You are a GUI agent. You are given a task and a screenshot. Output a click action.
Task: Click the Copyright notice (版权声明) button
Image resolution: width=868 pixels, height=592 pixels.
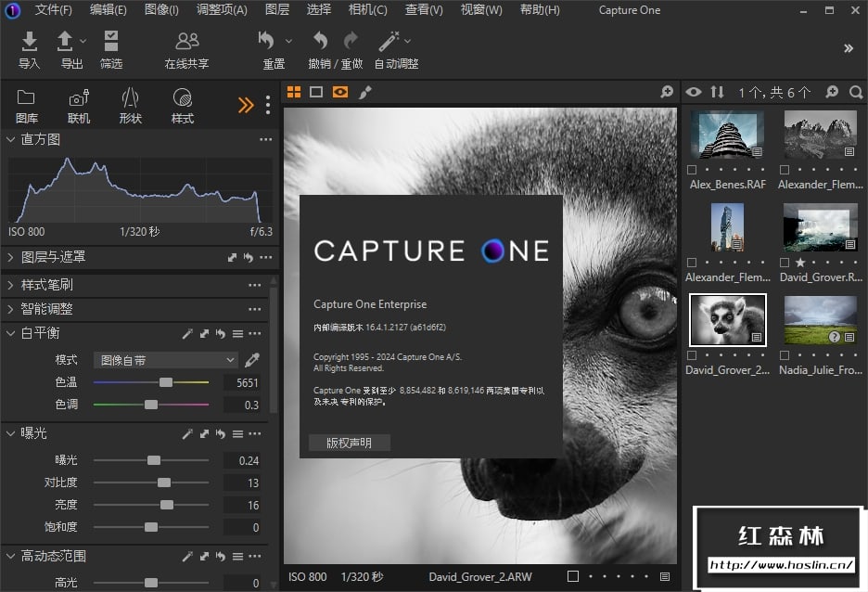(349, 443)
